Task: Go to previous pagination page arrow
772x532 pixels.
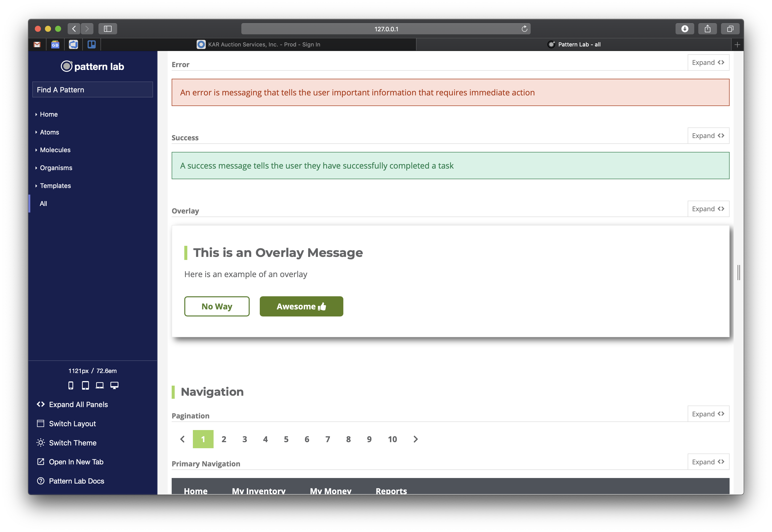Action: point(183,439)
